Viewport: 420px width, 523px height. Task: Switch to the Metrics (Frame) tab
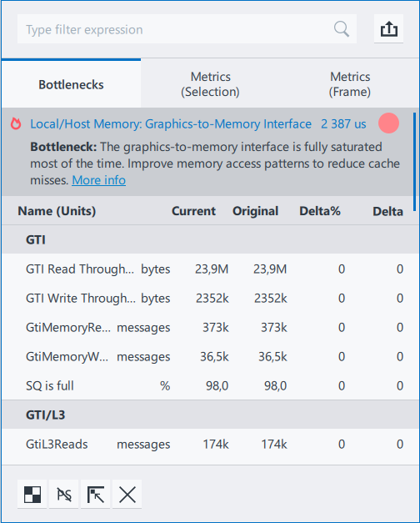(350, 84)
